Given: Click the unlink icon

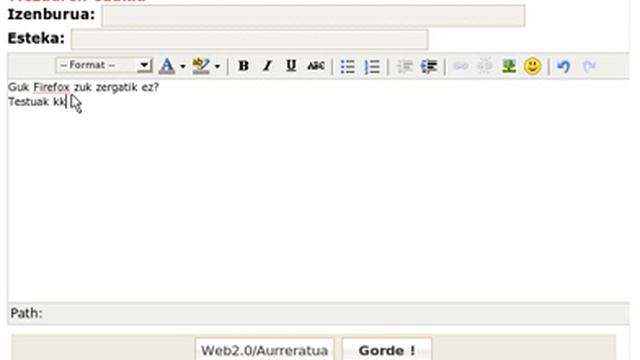Looking at the screenshot, I should (485, 66).
